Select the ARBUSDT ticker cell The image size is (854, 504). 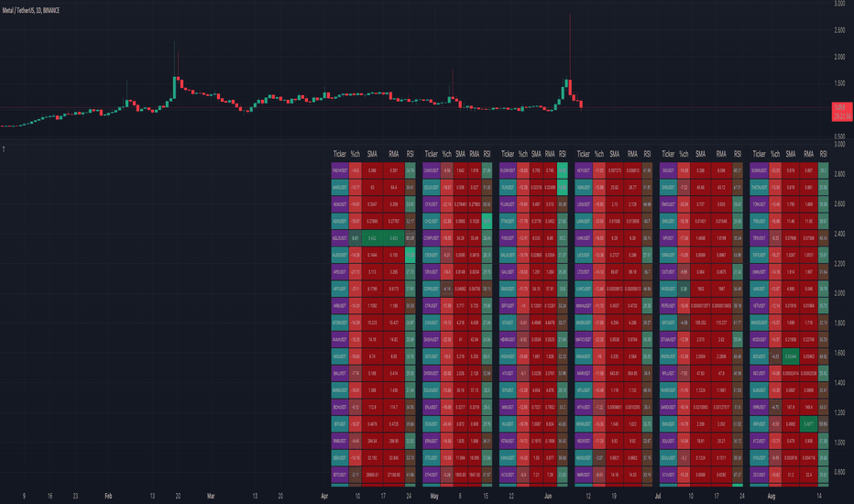(340, 306)
